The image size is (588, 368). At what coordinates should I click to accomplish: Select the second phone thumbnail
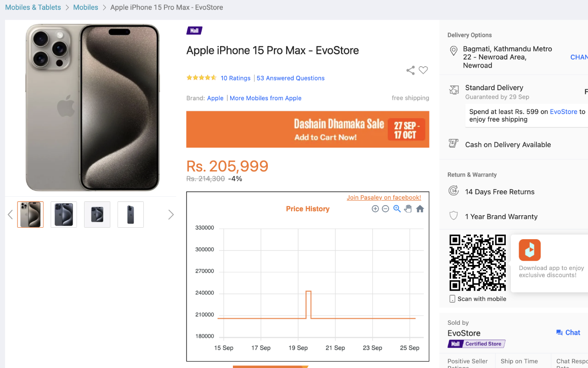click(x=63, y=214)
